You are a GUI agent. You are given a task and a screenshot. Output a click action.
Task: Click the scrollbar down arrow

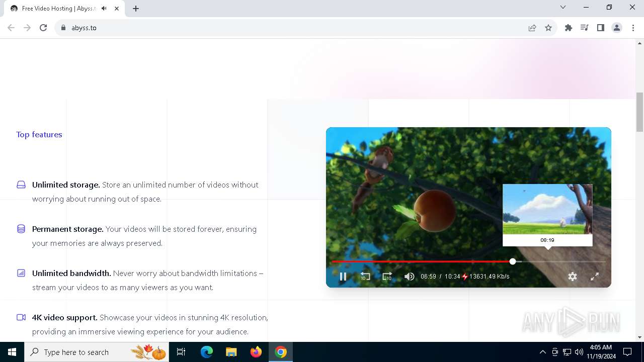639,337
